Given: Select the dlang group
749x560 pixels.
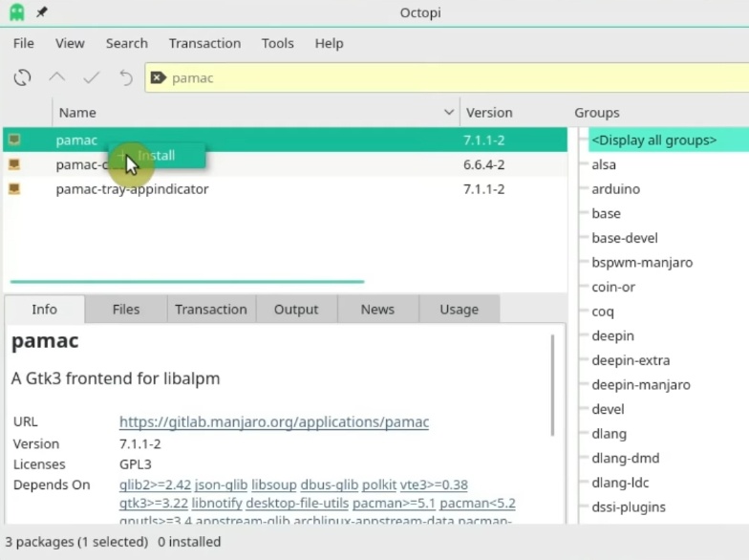Looking at the screenshot, I should [x=610, y=434].
